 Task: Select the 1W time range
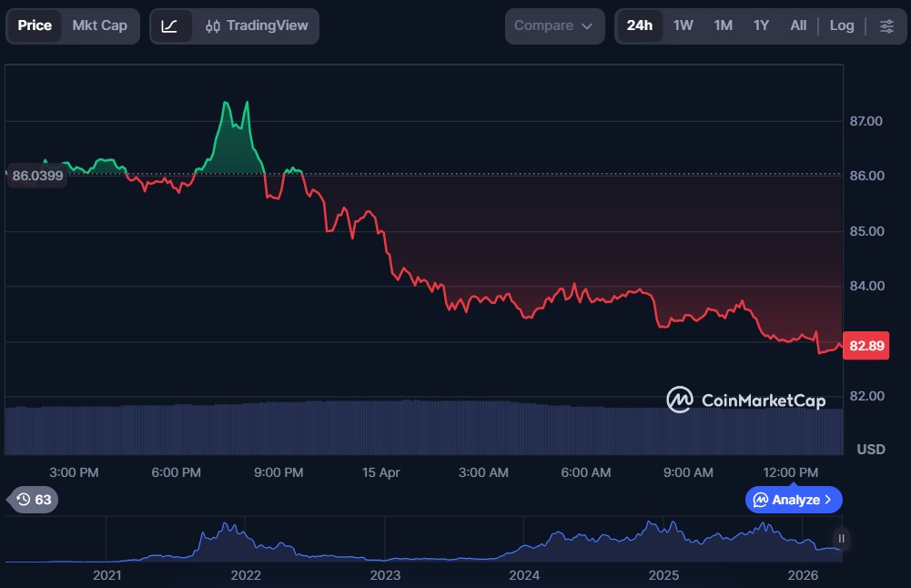pyautogui.click(x=683, y=25)
